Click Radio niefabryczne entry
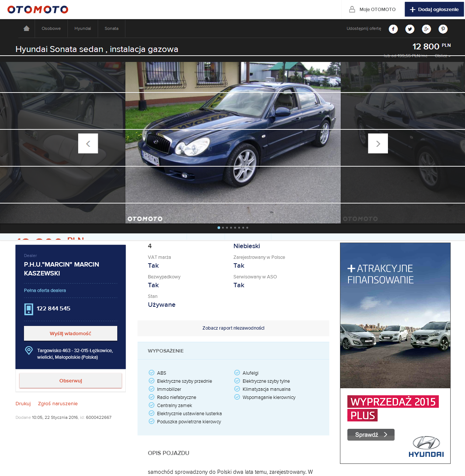Viewport: 465px width, 476px height. 177,397
